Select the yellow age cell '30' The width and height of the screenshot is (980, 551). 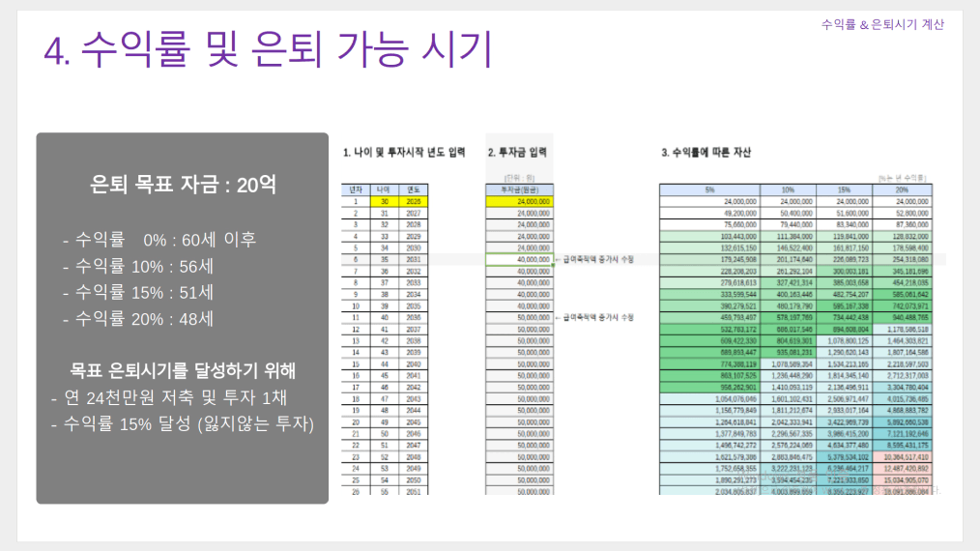[x=385, y=201]
